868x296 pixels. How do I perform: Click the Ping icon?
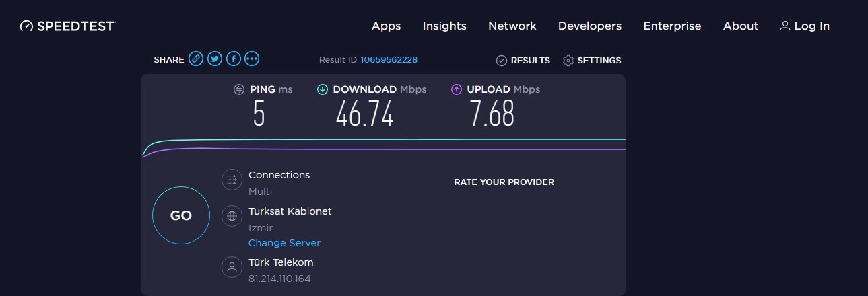(x=239, y=89)
